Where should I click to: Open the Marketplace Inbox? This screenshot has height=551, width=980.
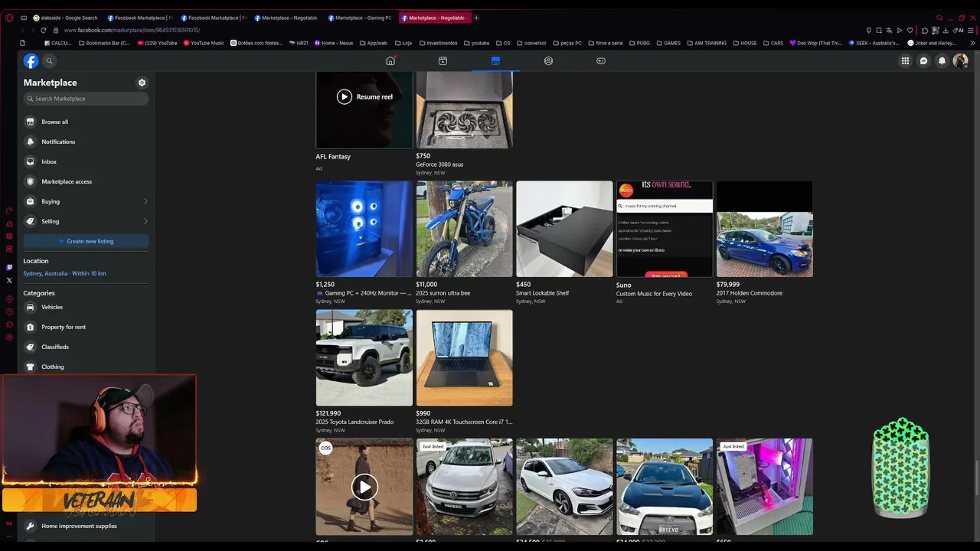pyautogui.click(x=86, y=161)
